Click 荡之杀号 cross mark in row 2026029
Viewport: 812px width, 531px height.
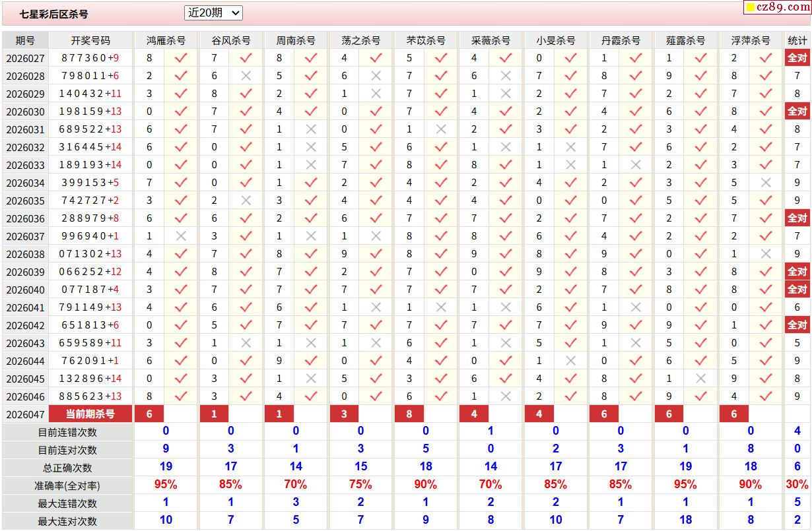pos(376,94)
